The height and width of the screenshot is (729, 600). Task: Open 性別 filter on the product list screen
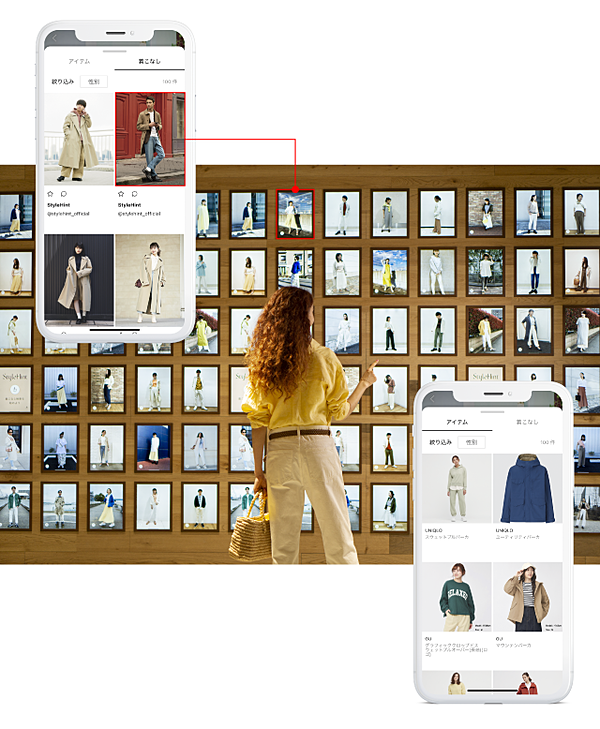click(x=471, y=441)
